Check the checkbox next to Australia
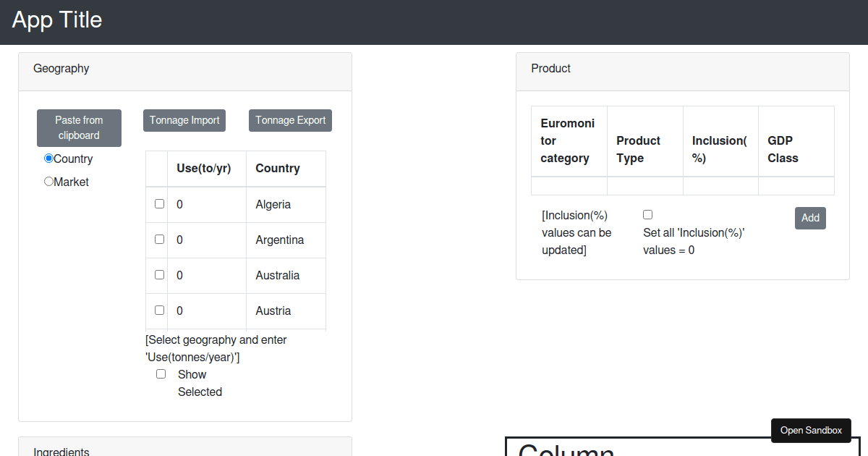The width and height of the screenshot is (868, 456). pos(158,274)
